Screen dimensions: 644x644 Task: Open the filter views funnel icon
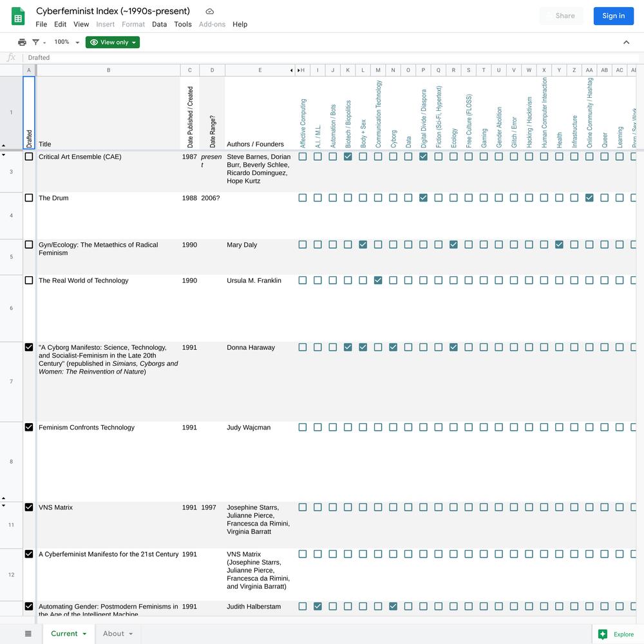[x=35, y=43]
